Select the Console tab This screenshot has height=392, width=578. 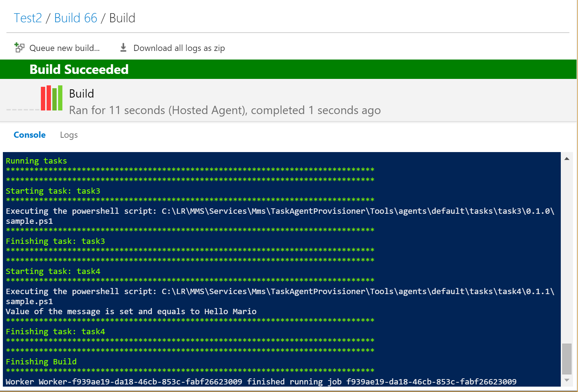(29, 135)
